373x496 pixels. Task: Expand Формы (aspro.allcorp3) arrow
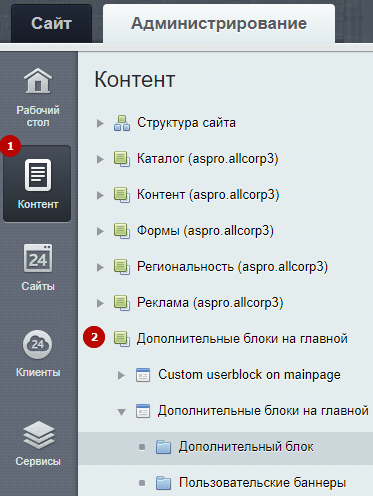coord(100,231)
